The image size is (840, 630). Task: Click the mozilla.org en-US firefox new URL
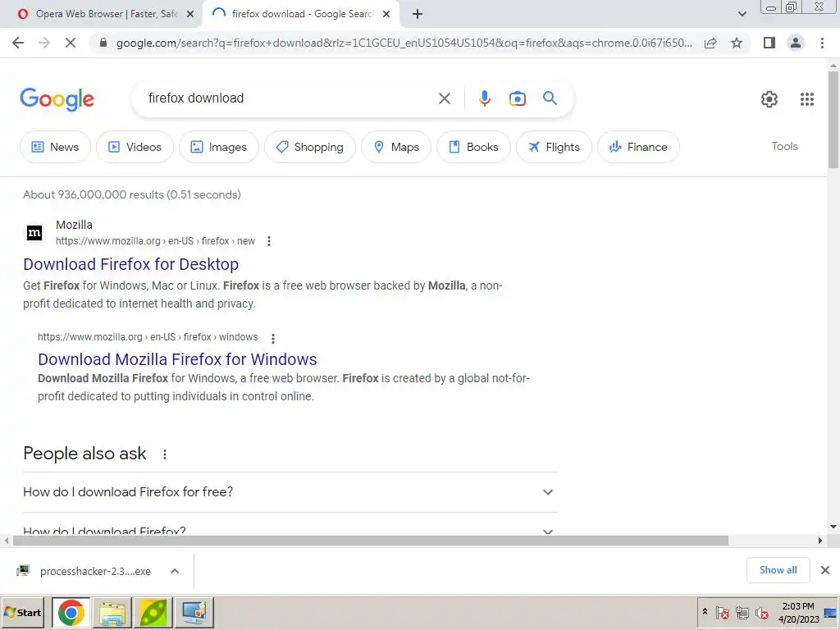[x=155, y=241]
